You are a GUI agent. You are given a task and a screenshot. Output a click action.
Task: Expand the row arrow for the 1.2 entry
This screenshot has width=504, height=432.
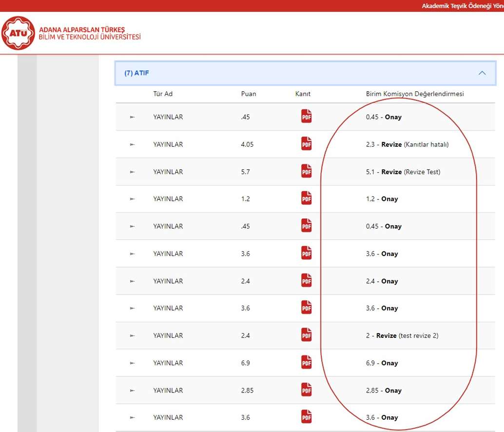point(132,199)
